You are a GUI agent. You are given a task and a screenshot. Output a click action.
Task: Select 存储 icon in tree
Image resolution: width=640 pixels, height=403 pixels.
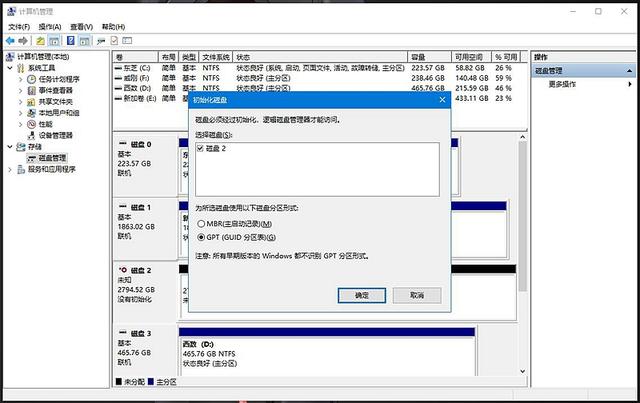point(21,147)
